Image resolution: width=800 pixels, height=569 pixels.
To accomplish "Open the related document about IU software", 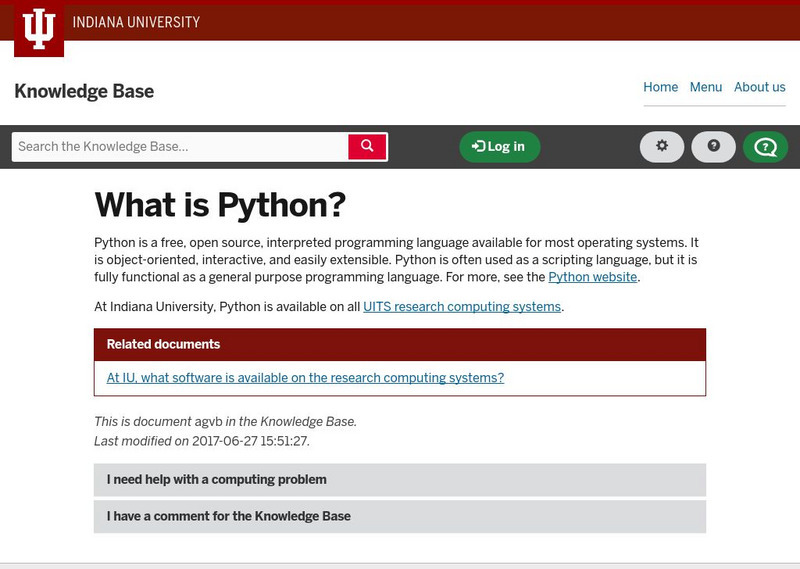I will [x=305, y=378].
